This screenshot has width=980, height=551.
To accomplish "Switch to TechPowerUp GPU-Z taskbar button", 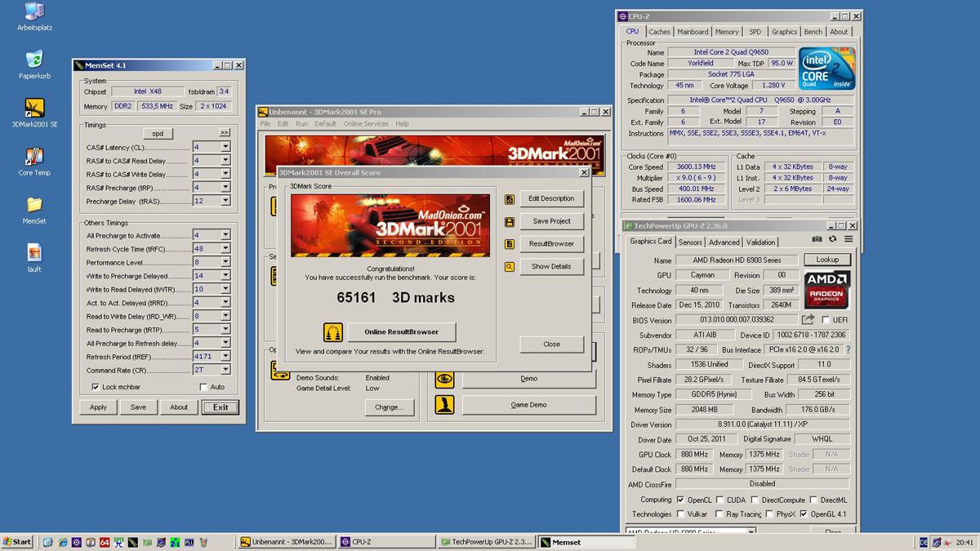I will tap(486, 542).
